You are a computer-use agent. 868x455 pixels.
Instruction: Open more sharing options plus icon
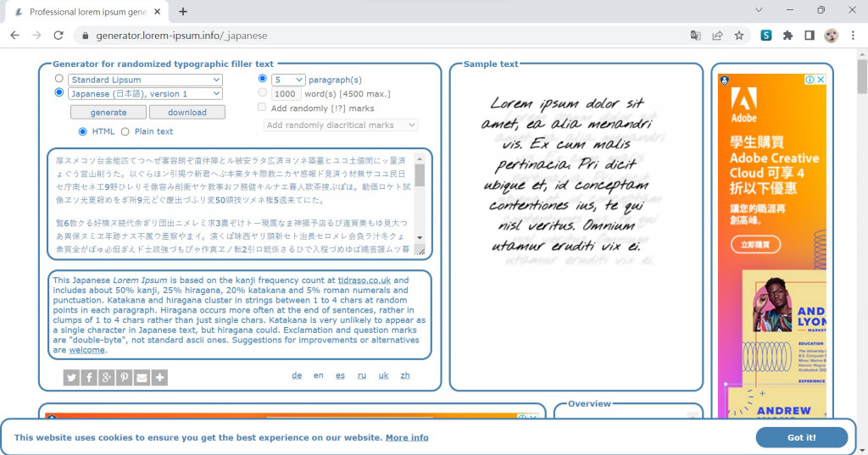[159, 378]
